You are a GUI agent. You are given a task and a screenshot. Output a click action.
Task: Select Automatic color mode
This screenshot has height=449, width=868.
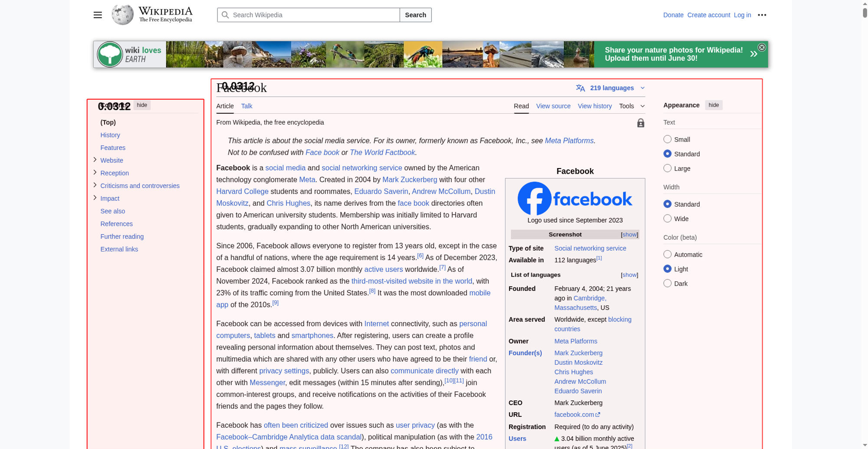(667, 254)
